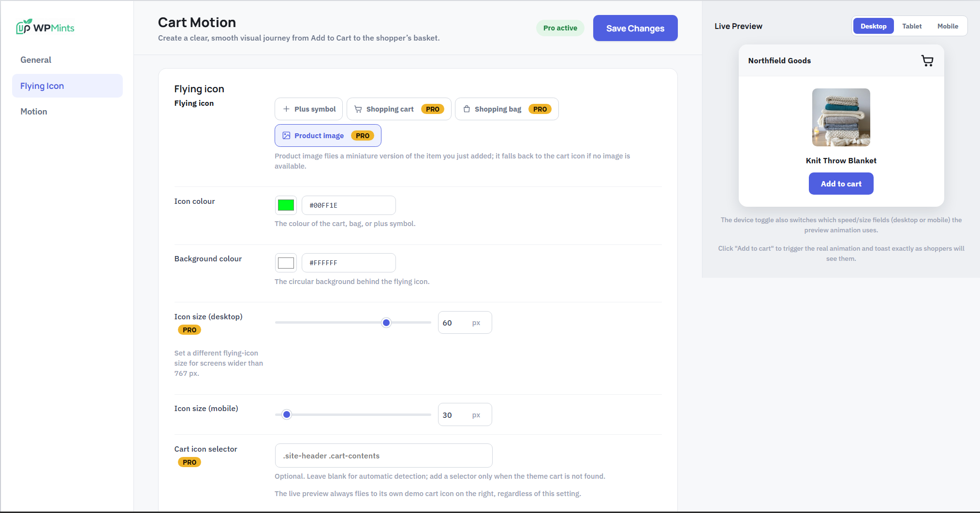Screen dimensions: 980x513
Task: Focus the background colour hex field
Action: coord(349,263)
